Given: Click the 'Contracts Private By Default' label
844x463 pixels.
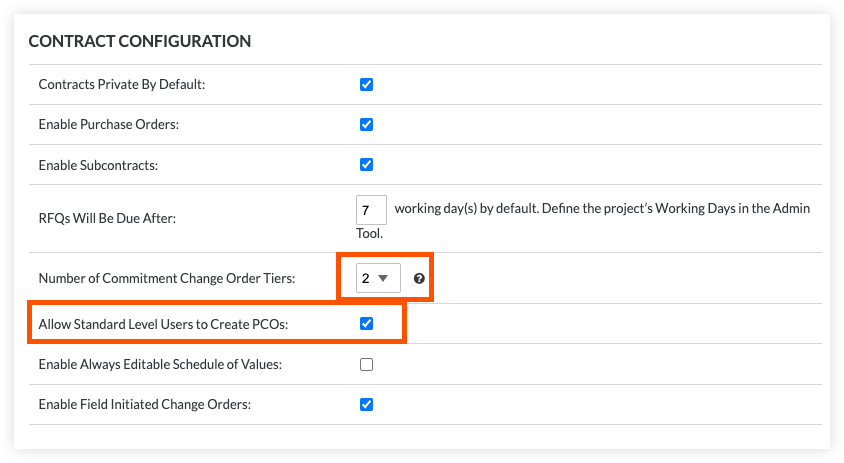Looking at the screenshot, I should pyautogui.click(x=121, y=85).
